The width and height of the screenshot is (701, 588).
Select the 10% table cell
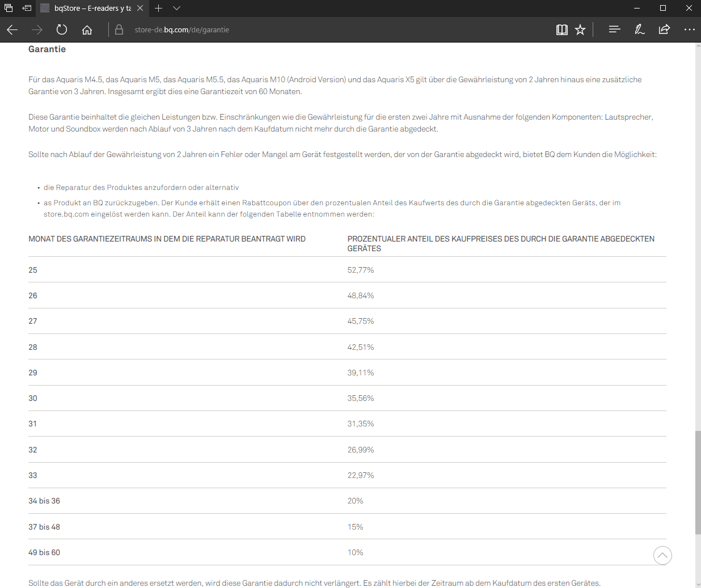pyautogui.click(x=355, y=552)
